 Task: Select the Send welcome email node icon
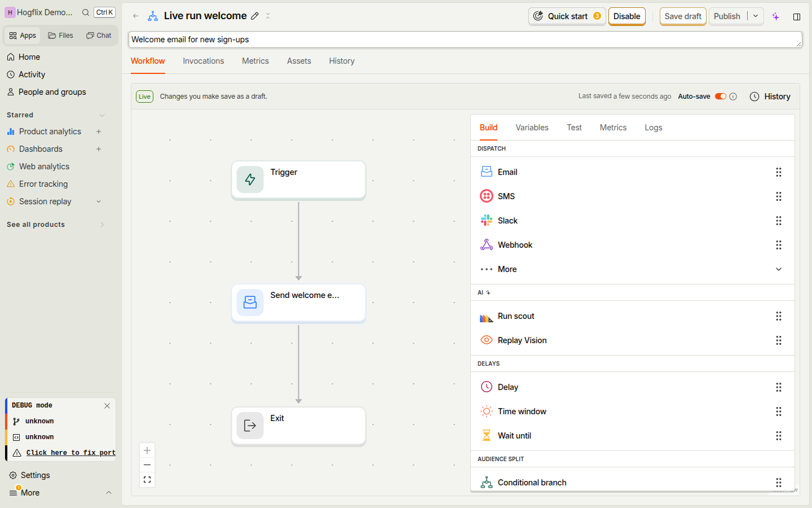[x=250, y=303]
